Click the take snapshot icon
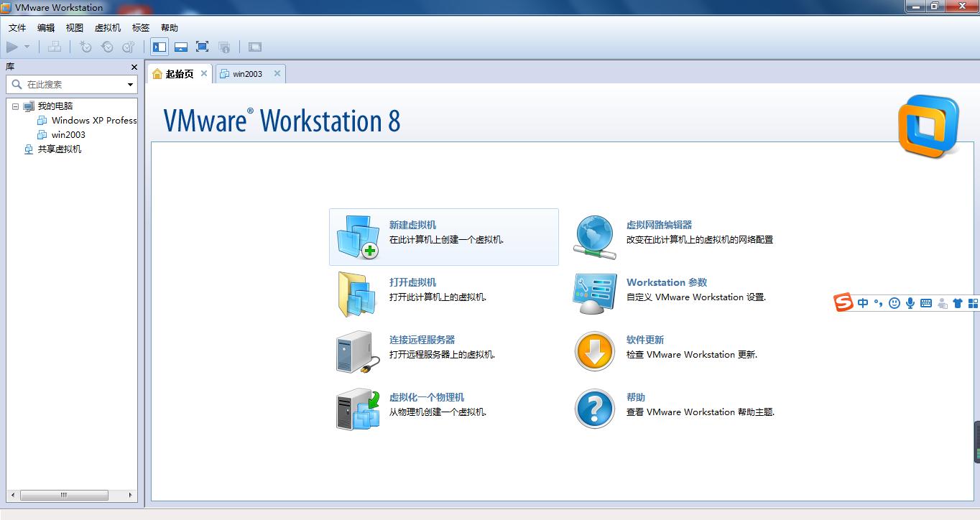980x520 pixels. [85, 47]
